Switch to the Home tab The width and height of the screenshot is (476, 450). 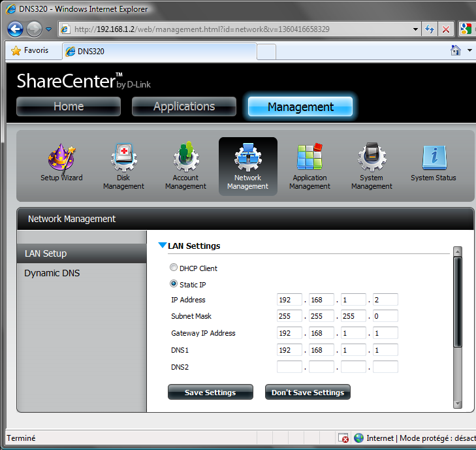click(x=69, y=106)
